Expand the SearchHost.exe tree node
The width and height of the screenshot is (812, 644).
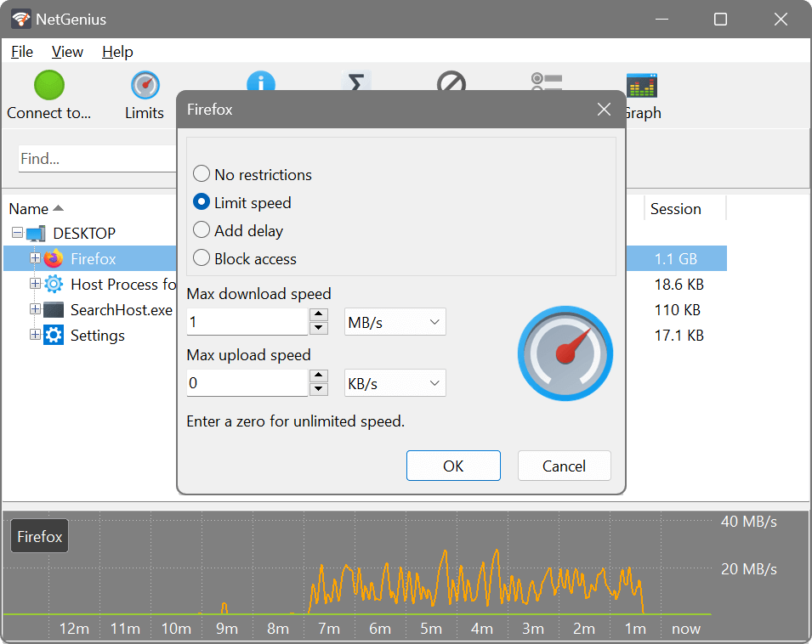[35, 308]
